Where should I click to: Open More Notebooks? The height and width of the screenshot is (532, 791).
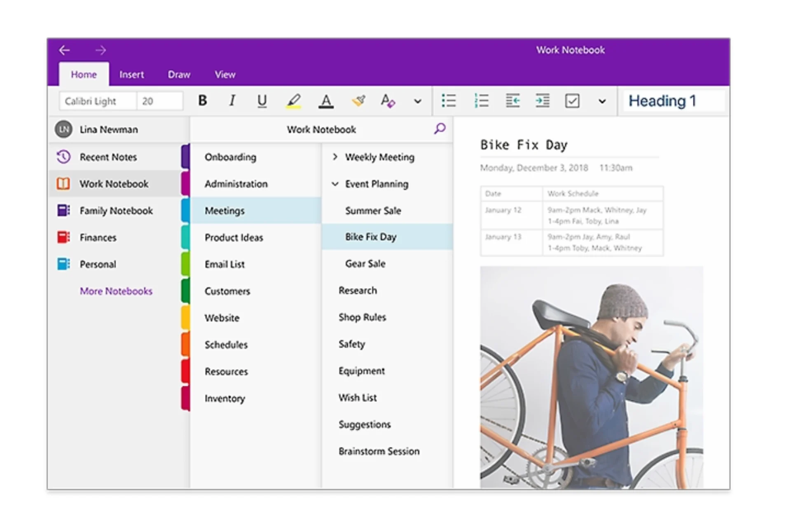point(116,291)
